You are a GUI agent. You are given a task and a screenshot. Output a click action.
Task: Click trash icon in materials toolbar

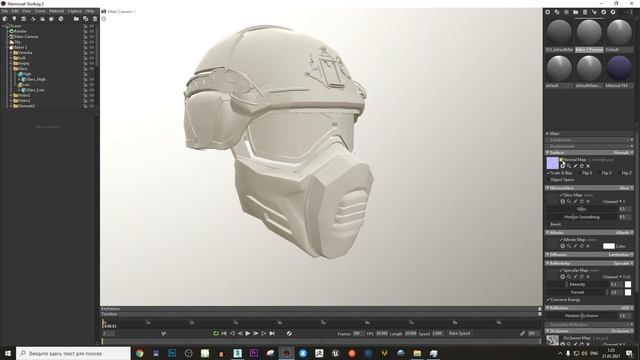coord(585,12)
